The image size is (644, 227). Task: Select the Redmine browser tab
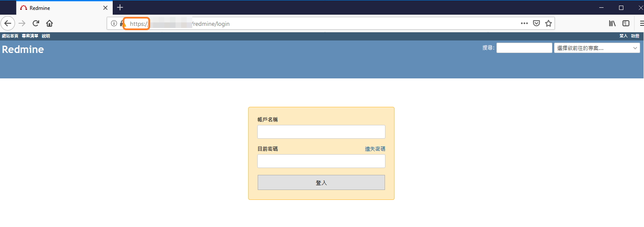pos(64,8)
